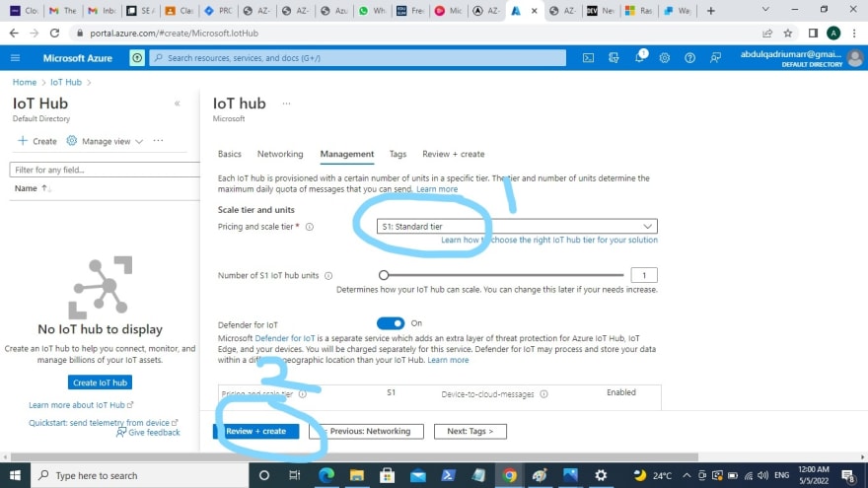This screenshot has height=488, width=868.
Task: Open a new browser tab
Action: (711, 11)
